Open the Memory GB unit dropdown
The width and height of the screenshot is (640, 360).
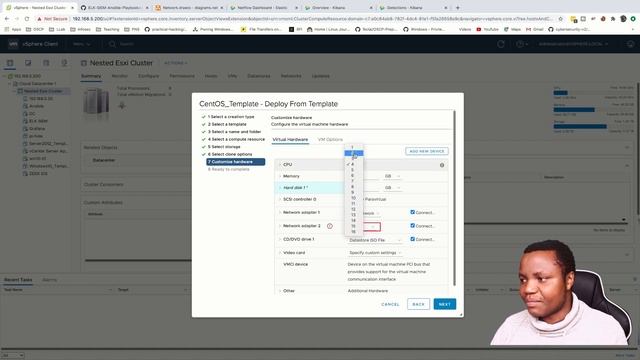click(x=392, y=176)
